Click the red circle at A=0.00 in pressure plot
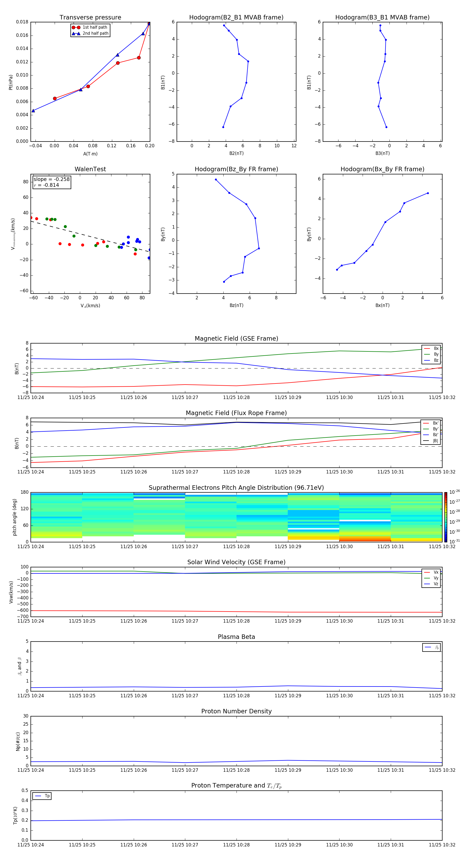This screenshot has width=473, height=868. coord(55,98)
